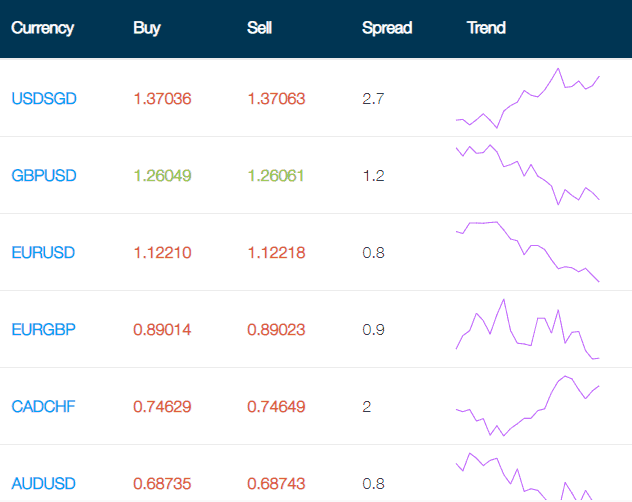This screenshot has height=502, width=632.
Task: Open the EURUSD currency pair link
Action: 43,253
